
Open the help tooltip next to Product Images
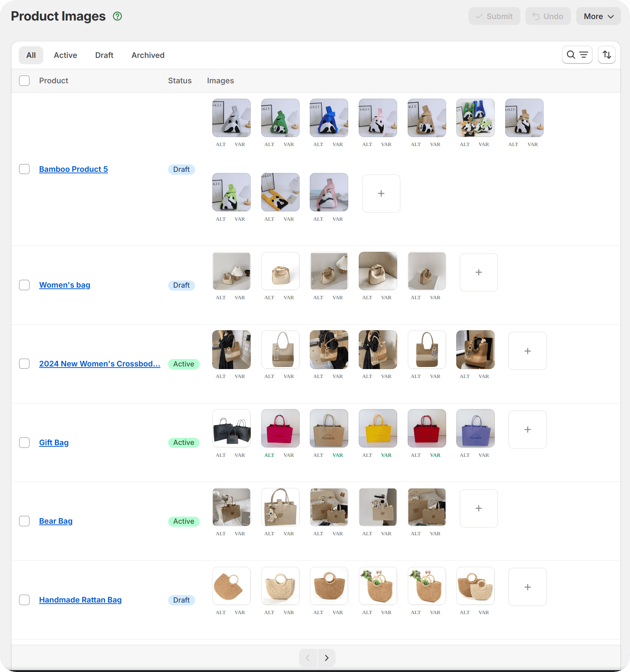117,16
